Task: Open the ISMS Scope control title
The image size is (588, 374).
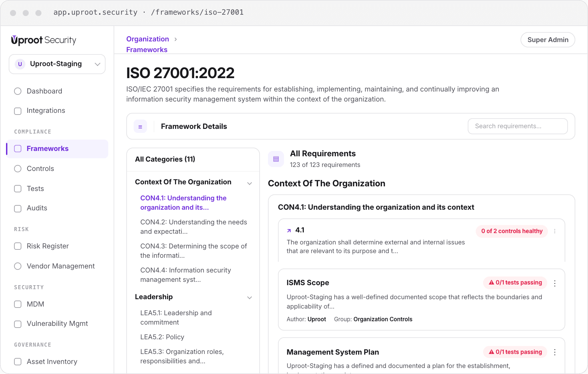Action: click(308, 283)
